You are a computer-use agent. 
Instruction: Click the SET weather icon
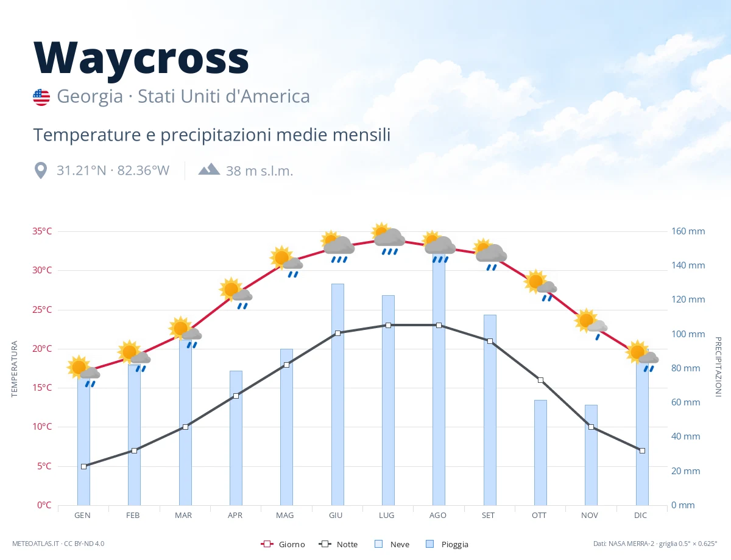[x=490, y=254]
